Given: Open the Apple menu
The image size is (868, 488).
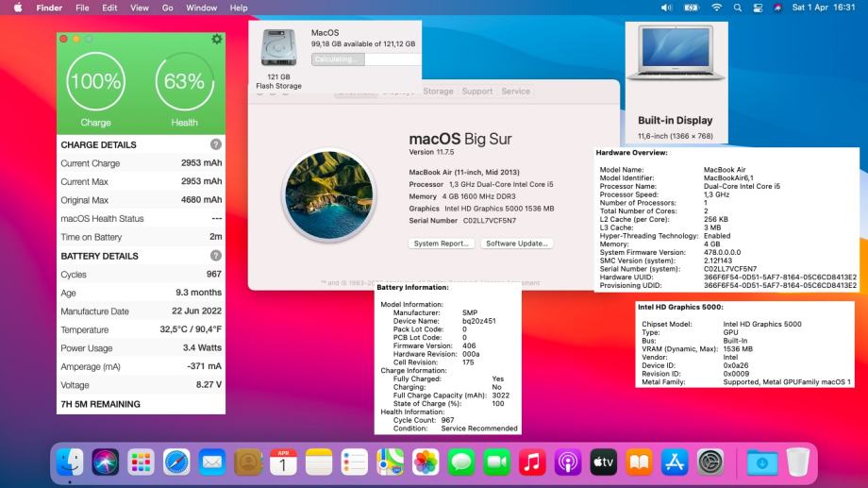Looking at the screenshot, I should [x=18, y=8].
